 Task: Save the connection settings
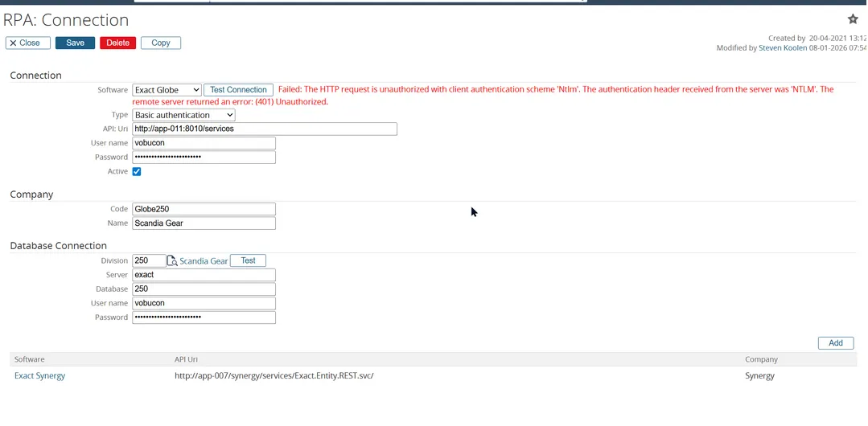(x=76, y=43)
